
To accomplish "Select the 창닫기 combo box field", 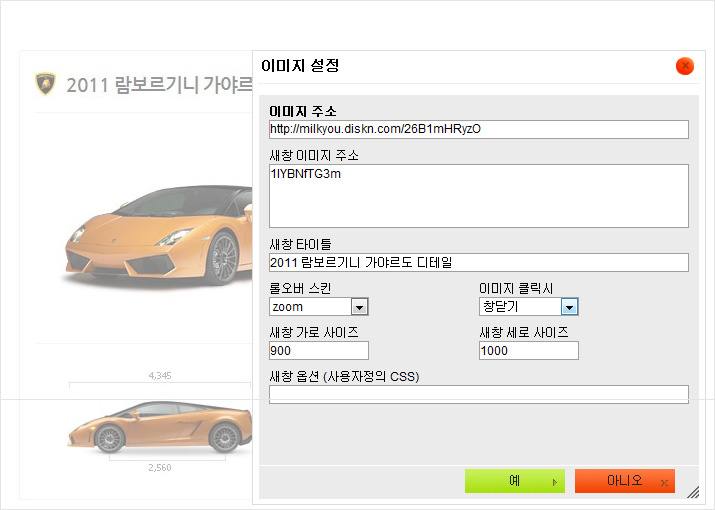I will pos(528,307).
